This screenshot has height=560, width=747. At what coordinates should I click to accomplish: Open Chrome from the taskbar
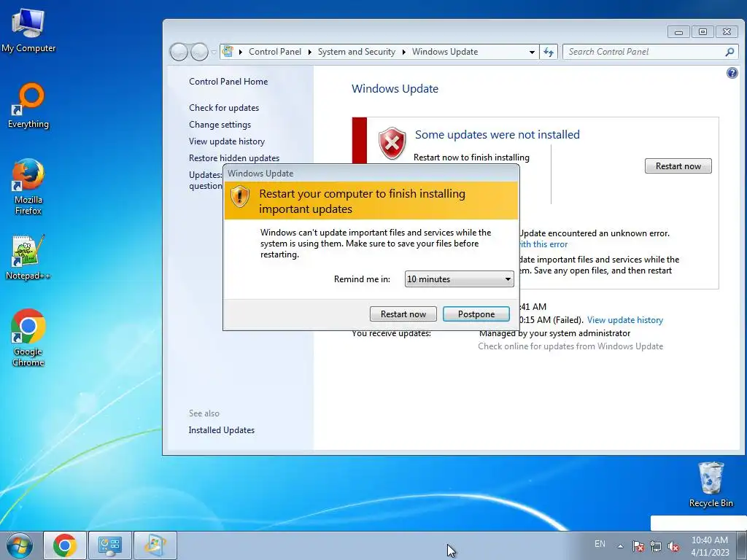[x=65, y=545]
